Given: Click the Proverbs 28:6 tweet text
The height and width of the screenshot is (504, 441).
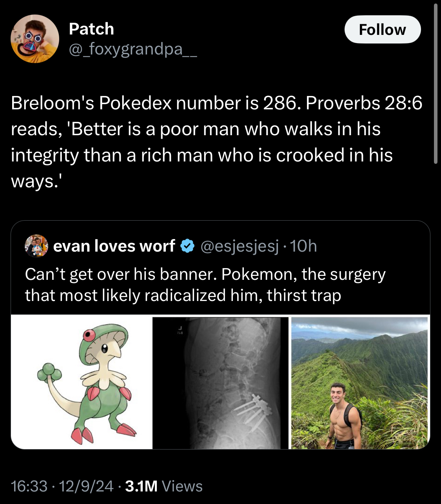Looking at the screenshot, I should coord(216,142).
